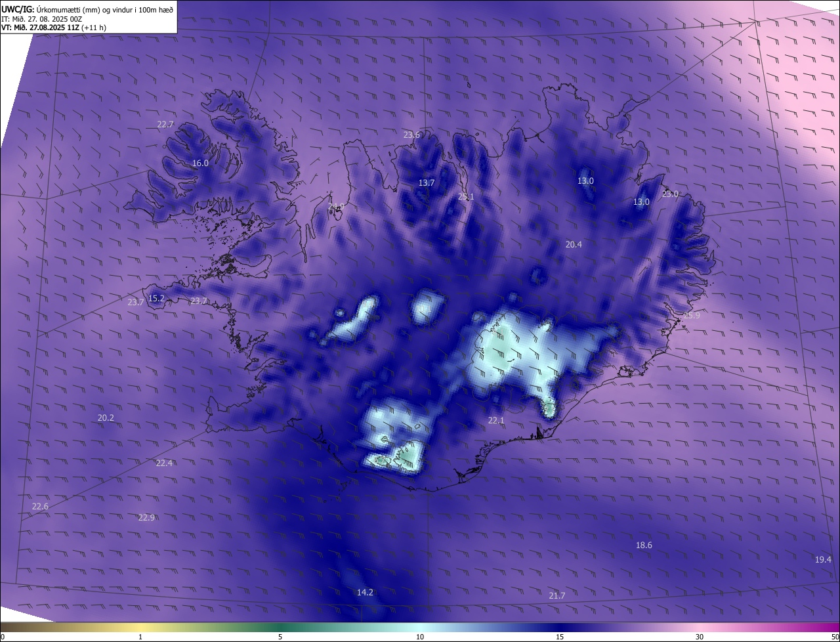Viewport: 840px width, 642px height.
Task: Click the 15.2 value label
Action: tap(156, 299)
